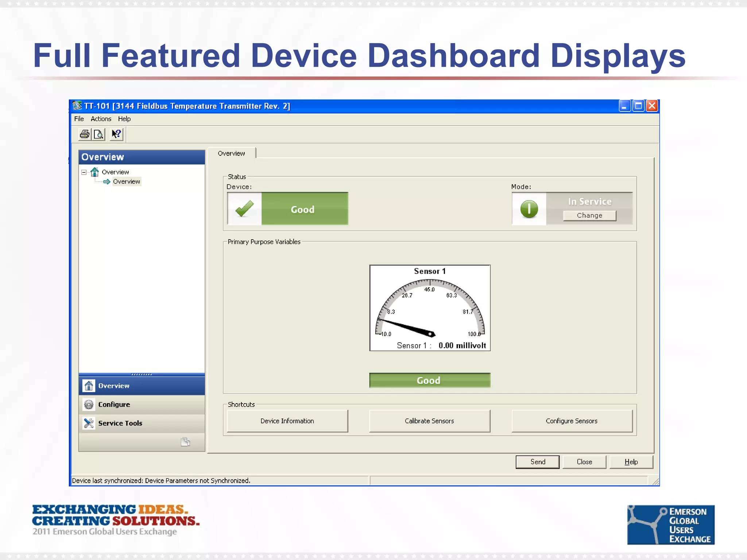Image resolution: width=747 pixels, height=560 pixels.
Task: Collapse the Overview tree node
Action: point(84,172)
